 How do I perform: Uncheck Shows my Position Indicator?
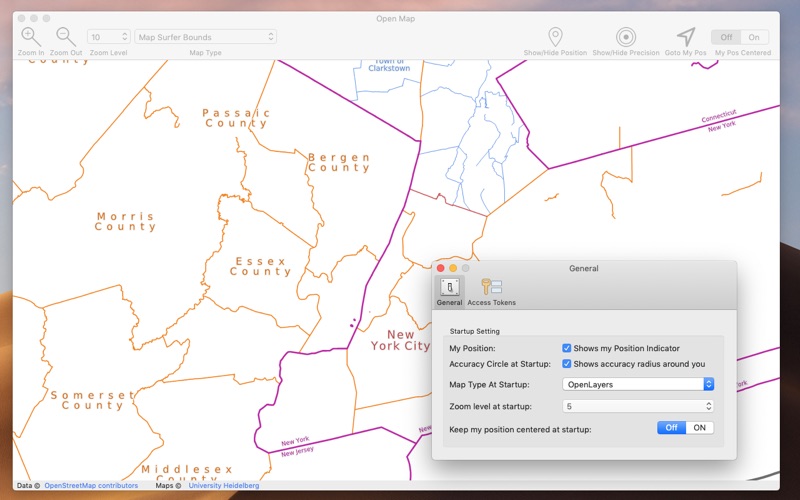pos(566,348)
